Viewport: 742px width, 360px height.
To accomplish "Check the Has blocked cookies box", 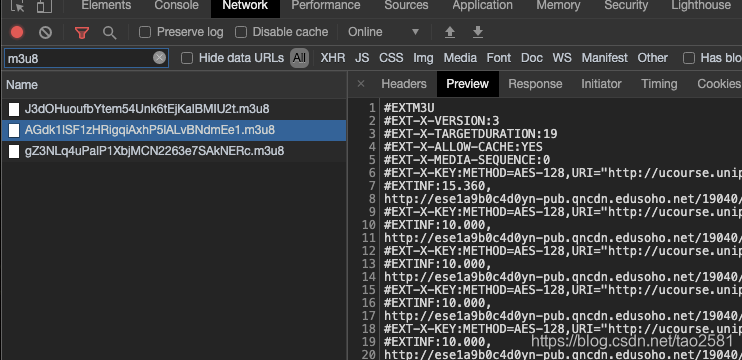I will click(x=689, y=58).
